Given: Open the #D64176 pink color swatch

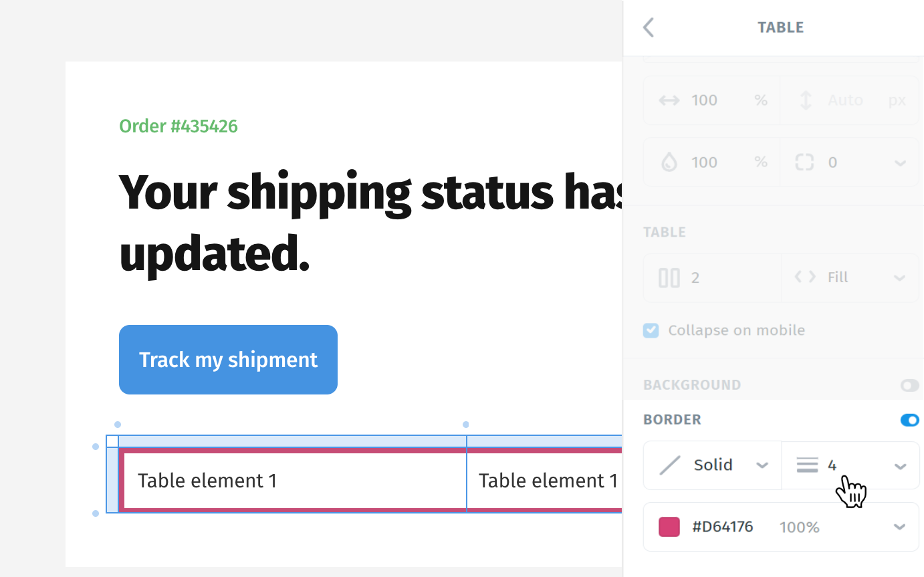Looking at the screenshot, I should click(669, 527).
